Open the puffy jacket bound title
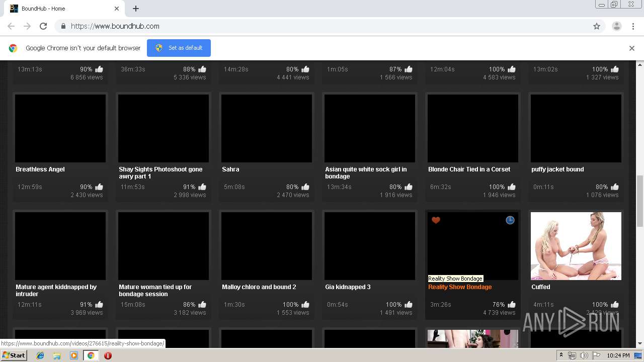 tap(557, 169)
